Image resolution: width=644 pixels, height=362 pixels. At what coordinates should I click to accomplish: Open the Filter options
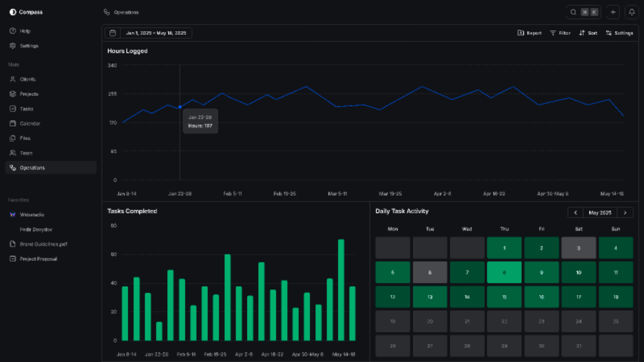coord(560,33)
